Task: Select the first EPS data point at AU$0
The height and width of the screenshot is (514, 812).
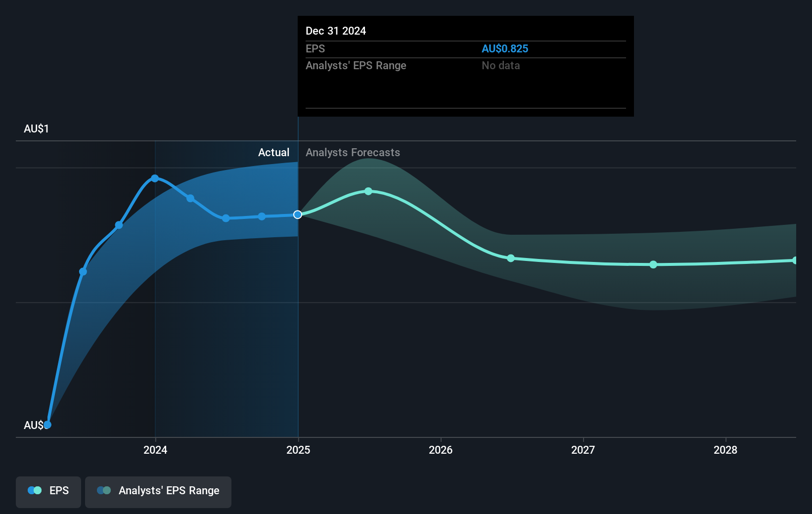Action: click(x=47, y=424)
